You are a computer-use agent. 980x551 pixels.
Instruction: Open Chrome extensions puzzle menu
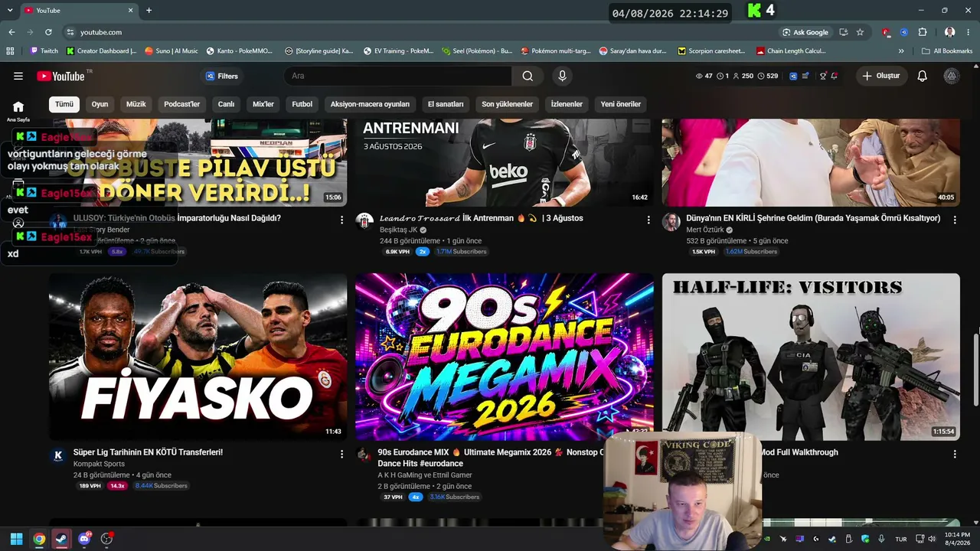tap(923, 32)
